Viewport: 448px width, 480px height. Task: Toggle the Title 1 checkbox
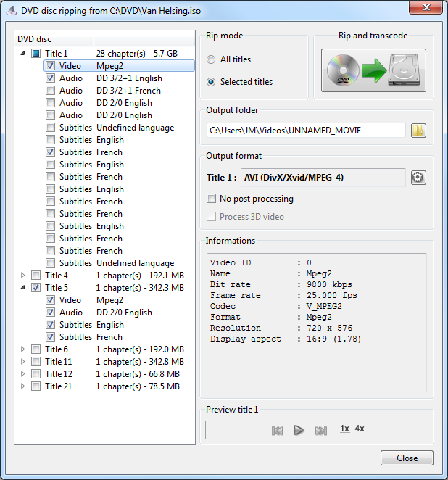[36, 54]
